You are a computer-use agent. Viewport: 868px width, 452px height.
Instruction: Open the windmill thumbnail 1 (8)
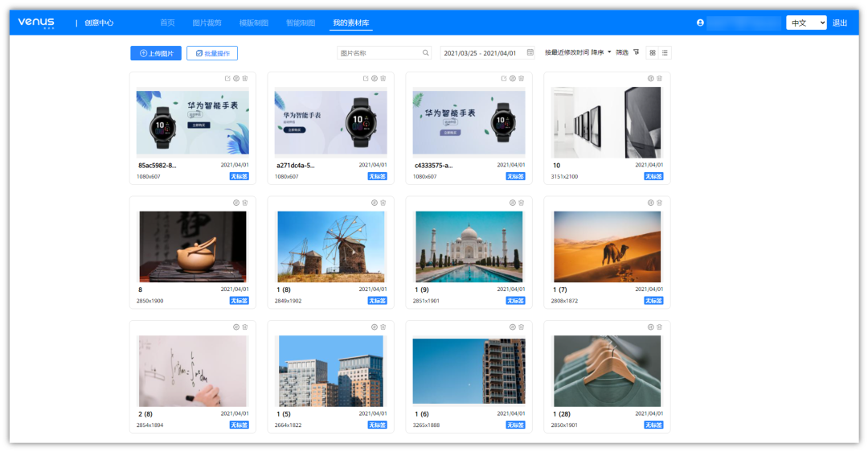click(x=330, y=246)
